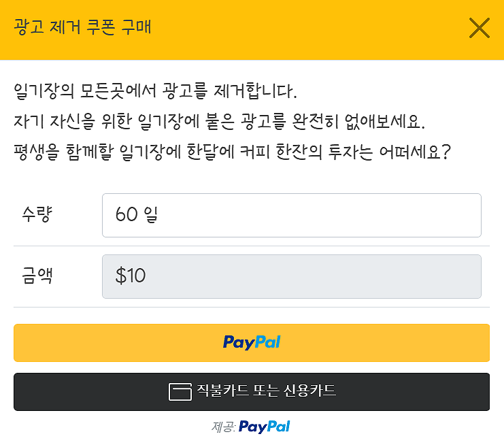Click the divider line below the 금액 row

click(252, 307)
